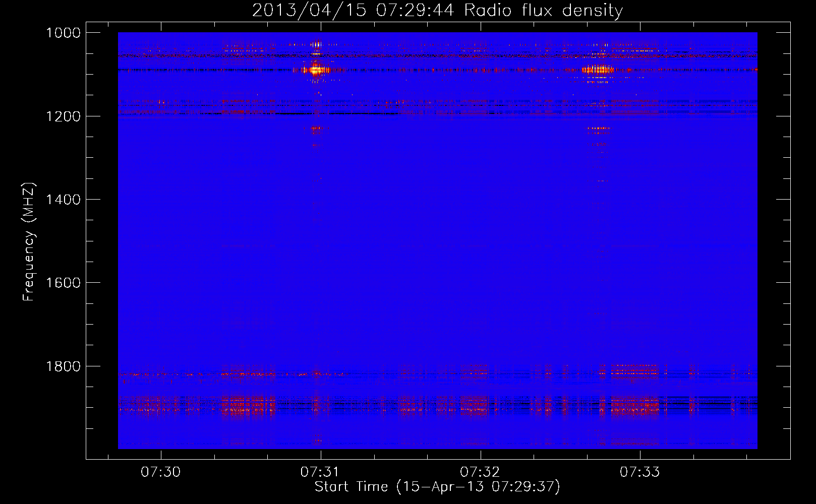Select the 1200 frequency tick label
This screenshot has height=504, width=816.
pyautogui.click(x=63, y=116)
